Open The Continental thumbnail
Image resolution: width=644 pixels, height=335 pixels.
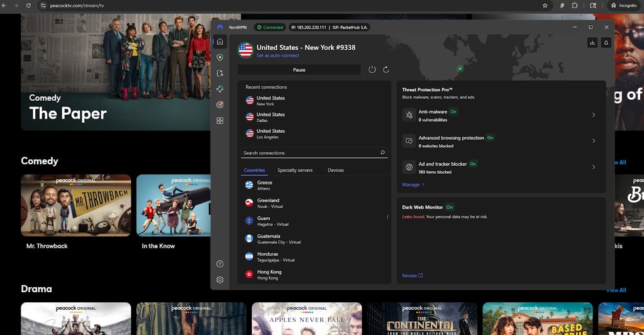coord(422,319)
